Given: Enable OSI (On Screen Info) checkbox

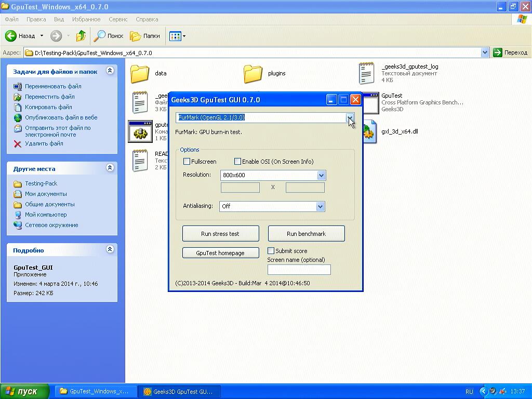Looking at the screenshot, I should click(238, 162).
